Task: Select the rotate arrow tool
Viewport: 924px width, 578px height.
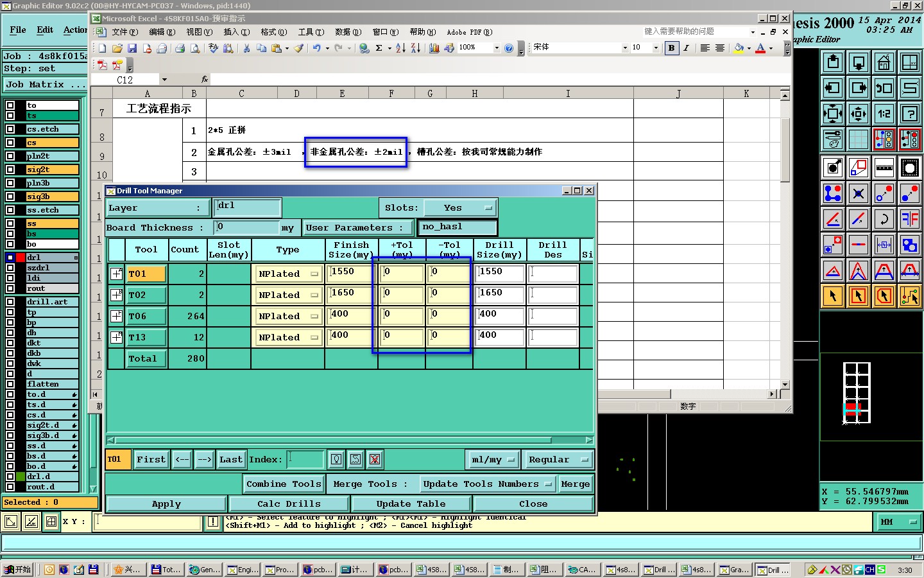Action: (884, 219)
